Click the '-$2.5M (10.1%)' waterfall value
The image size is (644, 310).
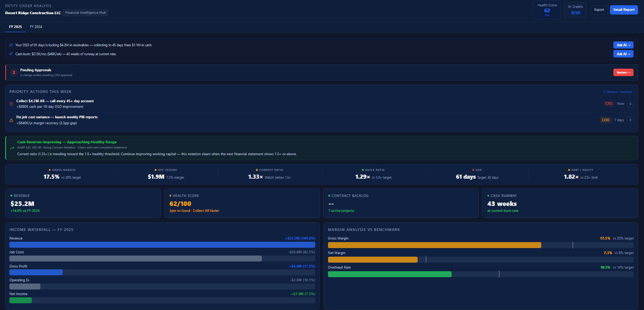(302, 280)
